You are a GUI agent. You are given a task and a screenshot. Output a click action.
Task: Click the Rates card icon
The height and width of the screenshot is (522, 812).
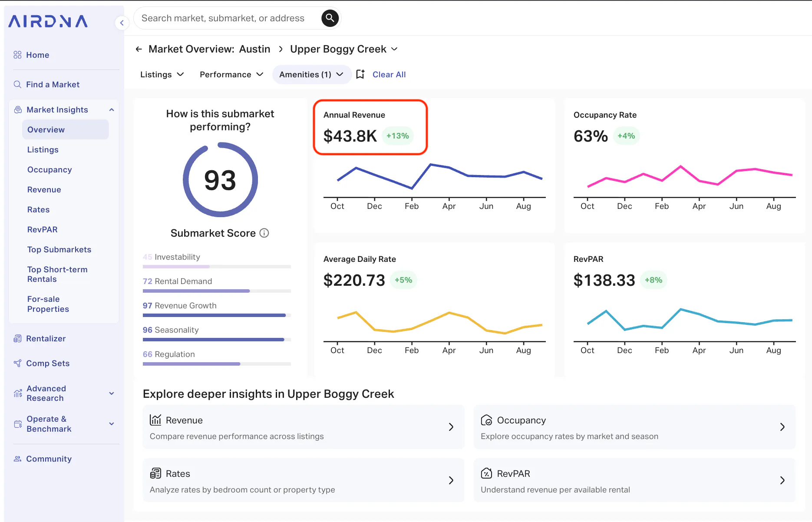coord(155,473)
